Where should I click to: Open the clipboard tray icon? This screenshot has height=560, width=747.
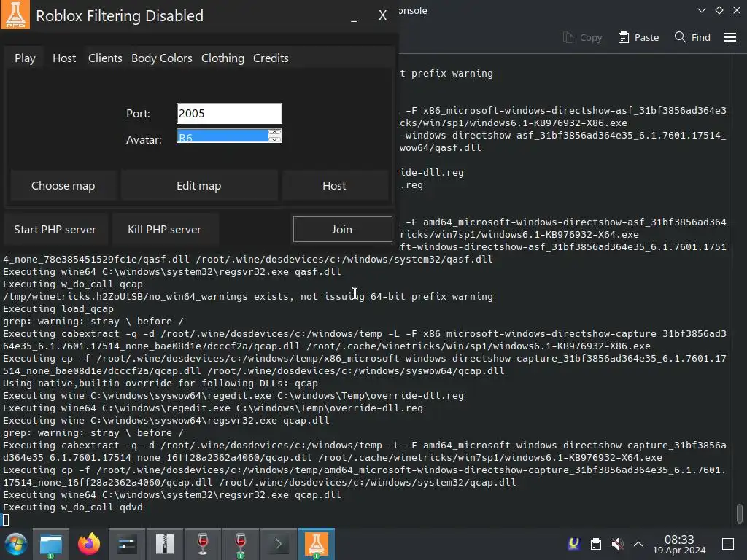click(595, 544)
